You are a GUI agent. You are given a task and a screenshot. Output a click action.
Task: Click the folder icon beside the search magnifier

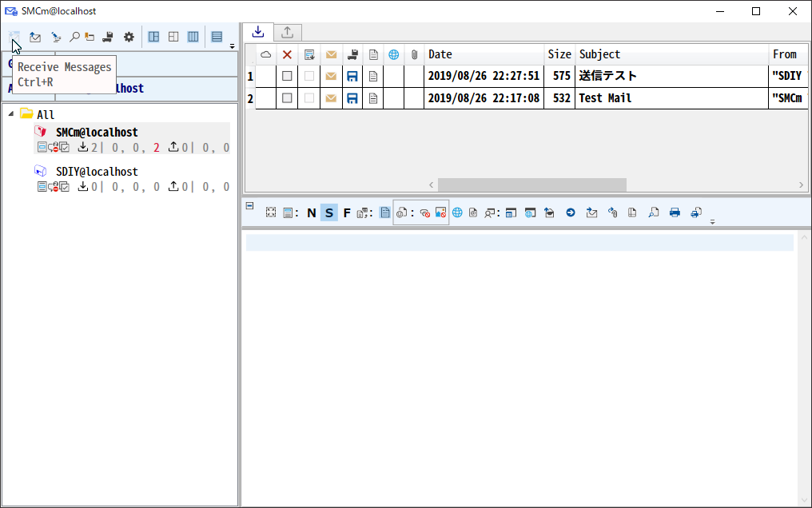[90, 37]
